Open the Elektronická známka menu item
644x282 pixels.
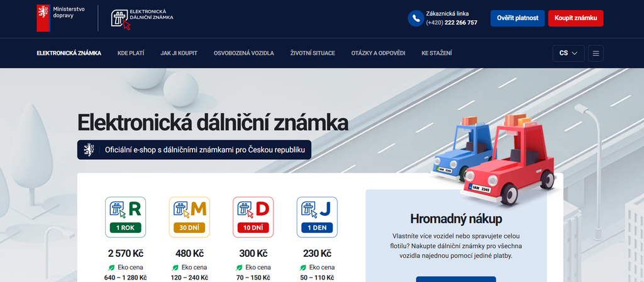(69, 53)
